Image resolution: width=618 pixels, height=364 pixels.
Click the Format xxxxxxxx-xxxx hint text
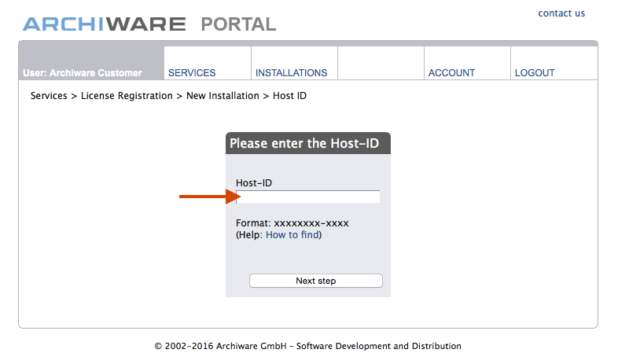click(292, 223)
